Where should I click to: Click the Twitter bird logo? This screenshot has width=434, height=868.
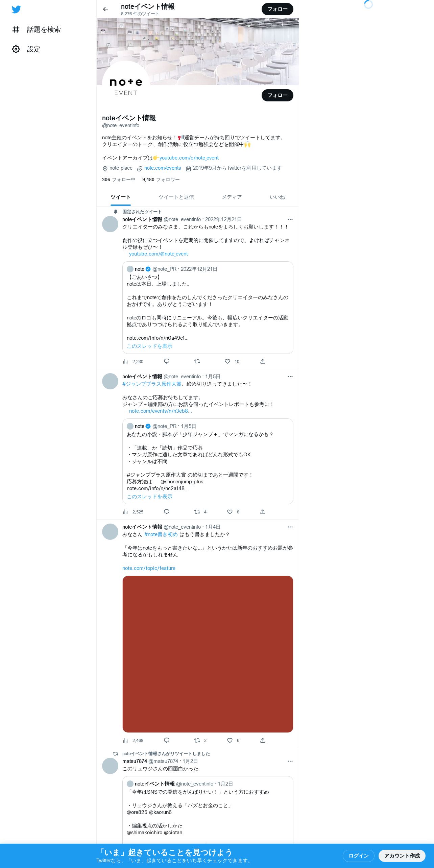16,9
